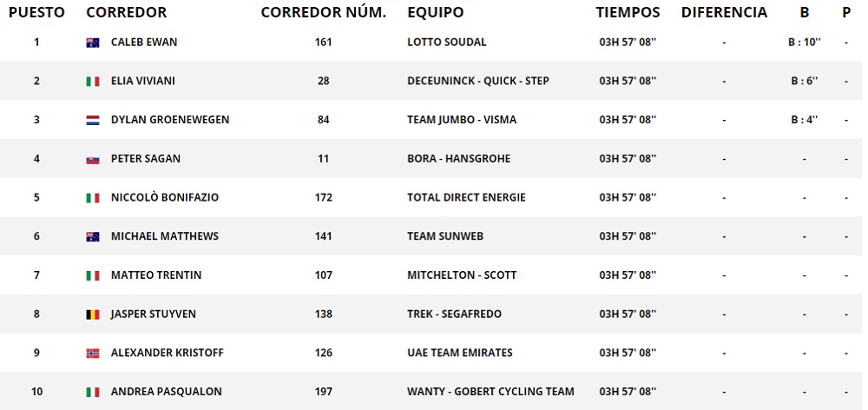Click Matteo Trentin's rider name
Viewport: 868px width, 410px height.
(x=156, y=275)
